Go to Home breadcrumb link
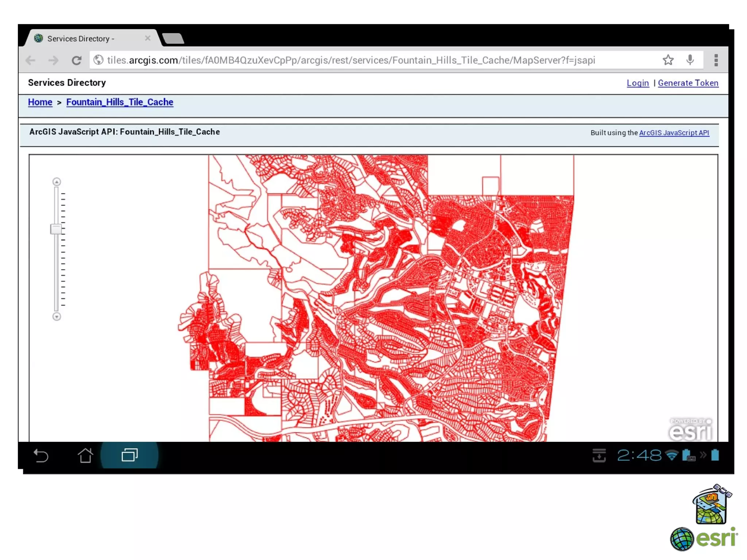Screen dimensions: 747x560 click(40, 102)
